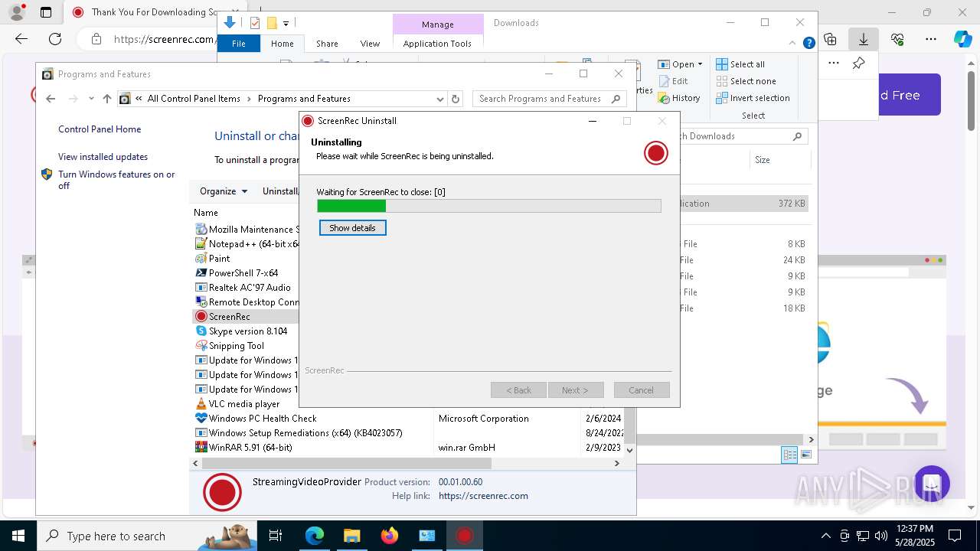This screenshot has width=980, height=551.
Task: Refresh the Edge browser page
Action: pyautogui.click(x=55, y=39)
